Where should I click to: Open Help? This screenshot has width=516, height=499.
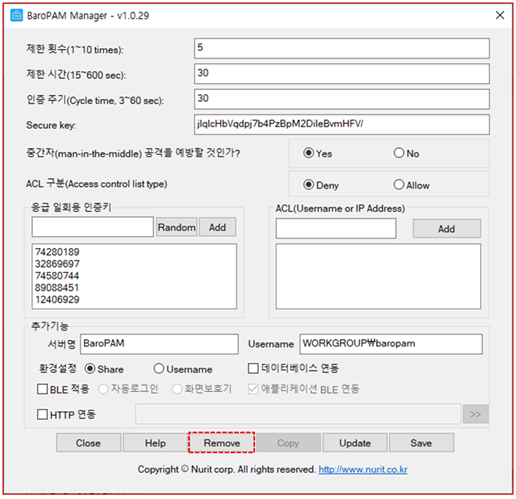click(x=155, y=443)
